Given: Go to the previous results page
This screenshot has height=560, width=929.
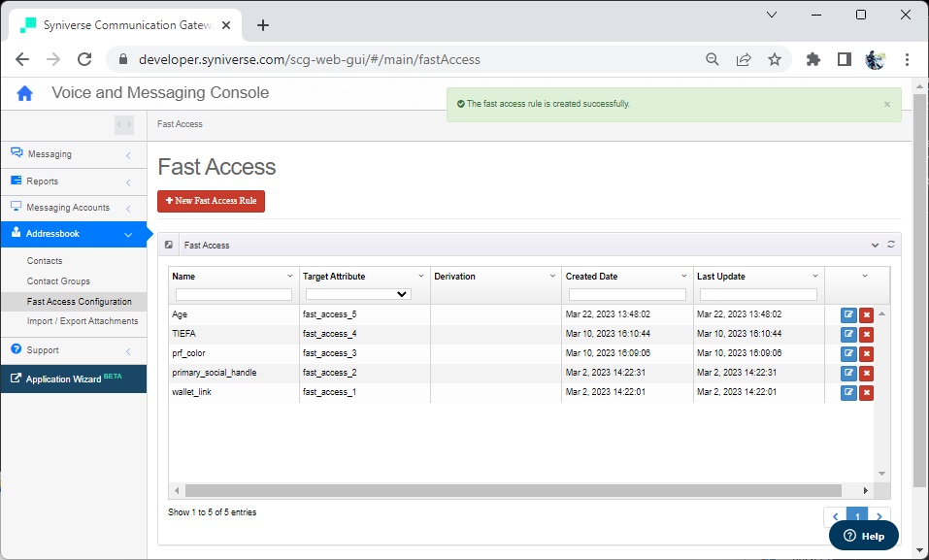Looking at the screenshot, I should coord(836,516).
